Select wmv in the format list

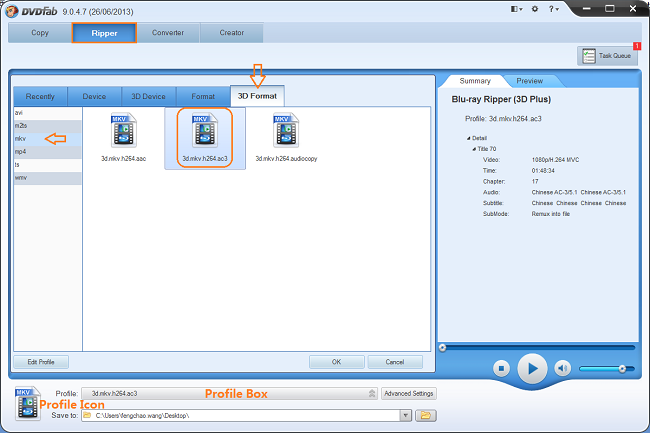tap(48, 178)
